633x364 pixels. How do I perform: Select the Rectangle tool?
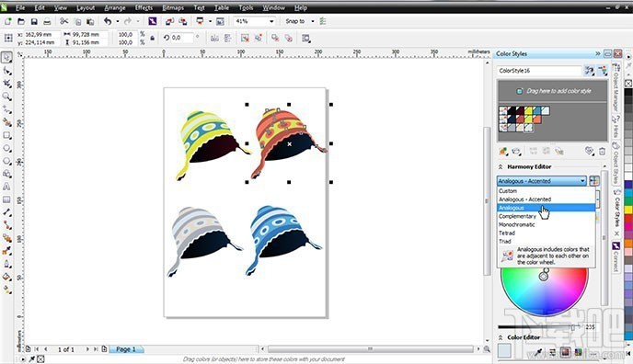pos(6,135)
